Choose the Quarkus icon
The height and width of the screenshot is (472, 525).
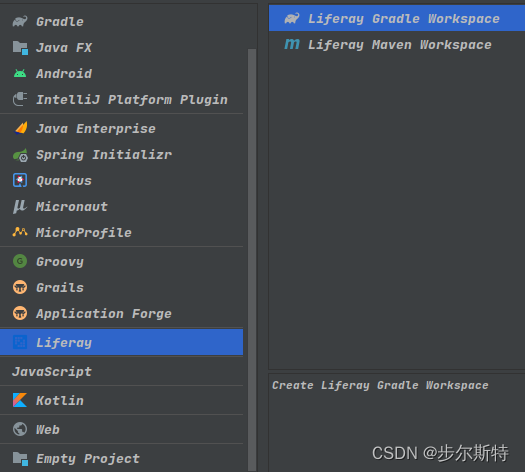(20, 180)
